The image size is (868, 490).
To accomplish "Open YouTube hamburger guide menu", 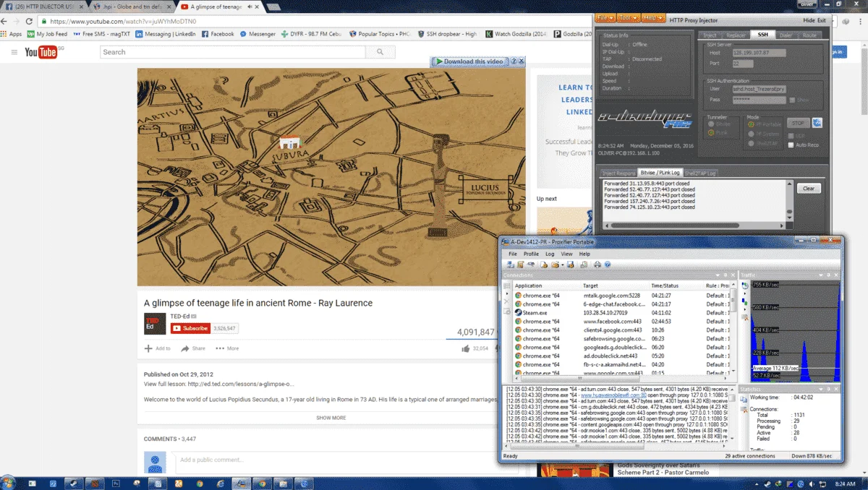I will click(14, 52).
